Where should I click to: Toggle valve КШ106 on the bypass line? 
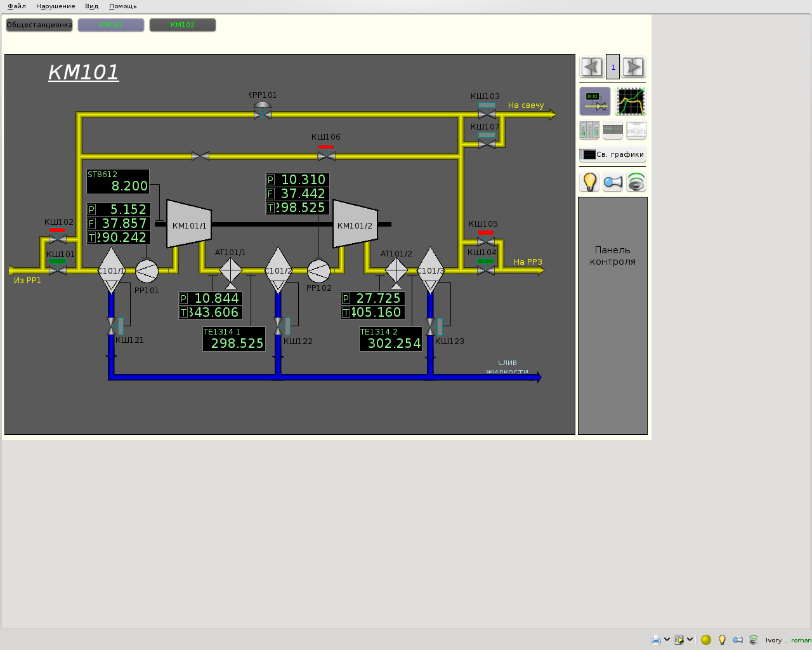[326, 156]
